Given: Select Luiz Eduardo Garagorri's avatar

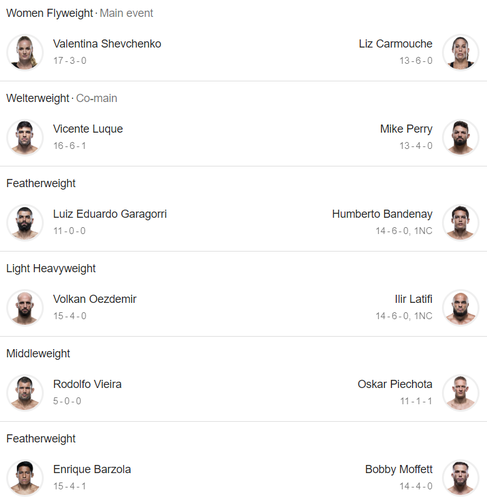Looking at the screenshot, I should coord(25,222).
